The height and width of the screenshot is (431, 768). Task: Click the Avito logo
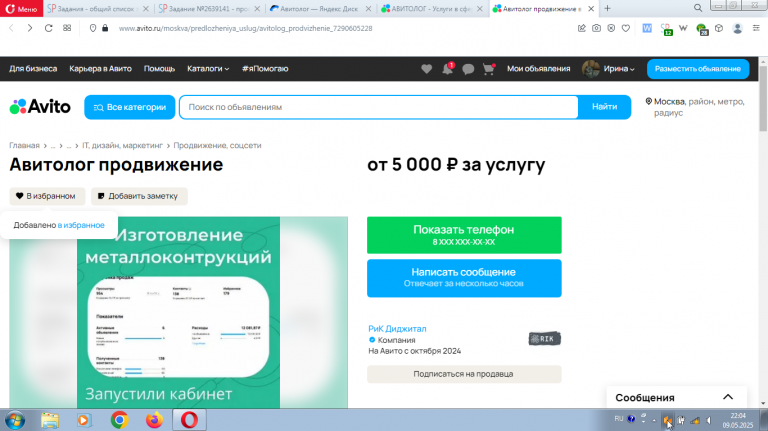click(40, 106)
